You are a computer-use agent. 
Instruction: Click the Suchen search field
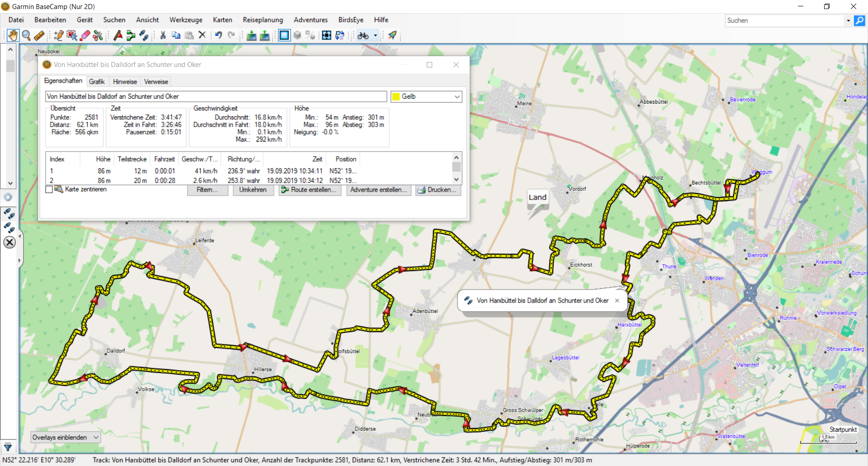[785, 20]
